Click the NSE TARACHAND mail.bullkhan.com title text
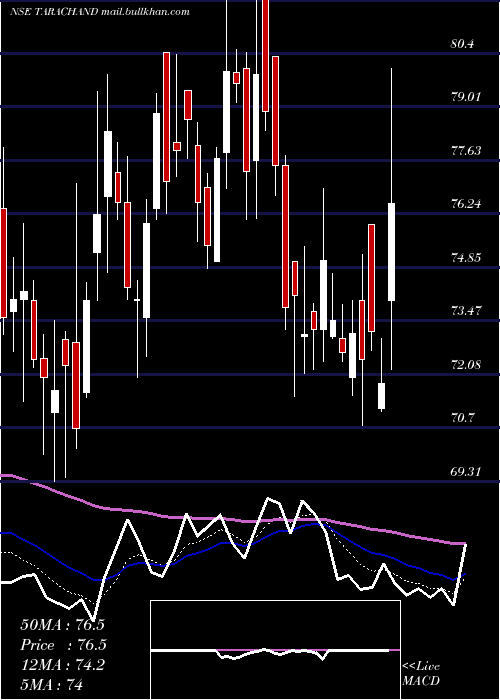 point(100,12)
